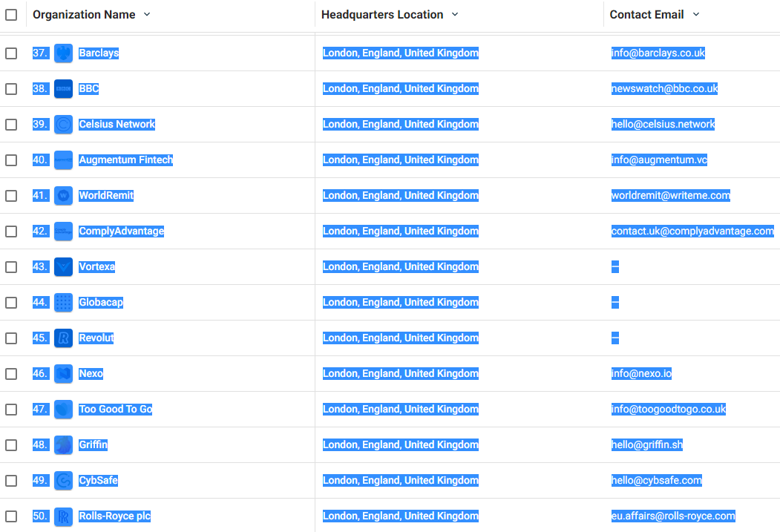Click email newswatch@bbc.co.uk
The height and width of the screenshot is (532, 780).
click(x=664, y=88)
